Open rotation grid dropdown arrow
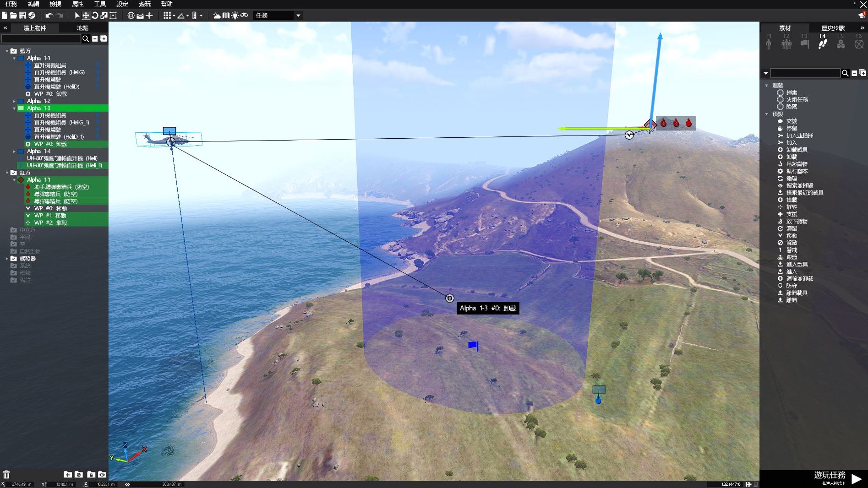The width and height of the screenshot is (868, 488). [188, 16]
